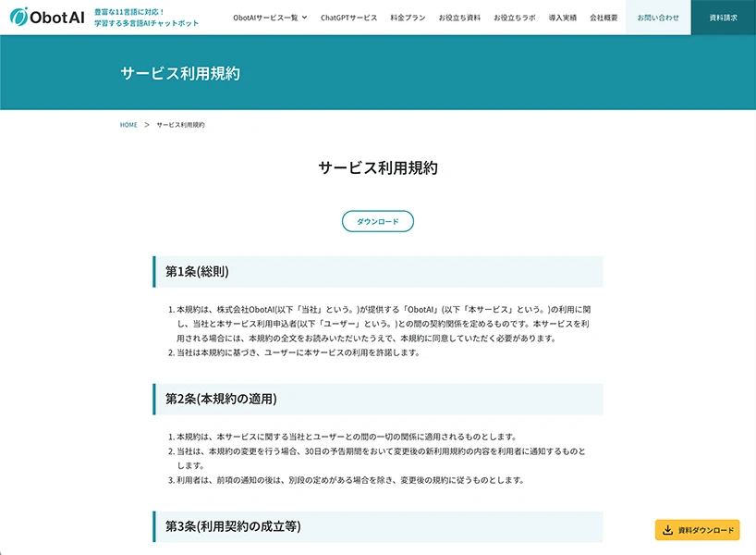Click the 第1条(総則) section heading

tap(197, 272)
